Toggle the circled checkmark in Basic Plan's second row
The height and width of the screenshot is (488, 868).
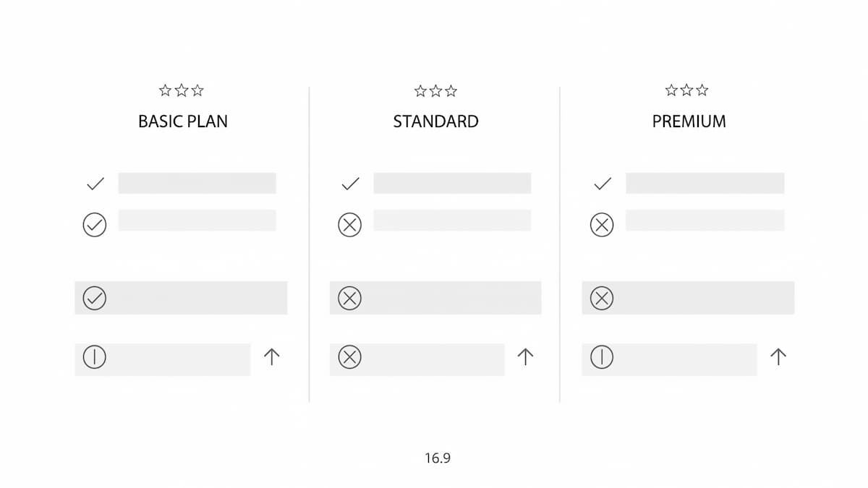click(95, 225)
